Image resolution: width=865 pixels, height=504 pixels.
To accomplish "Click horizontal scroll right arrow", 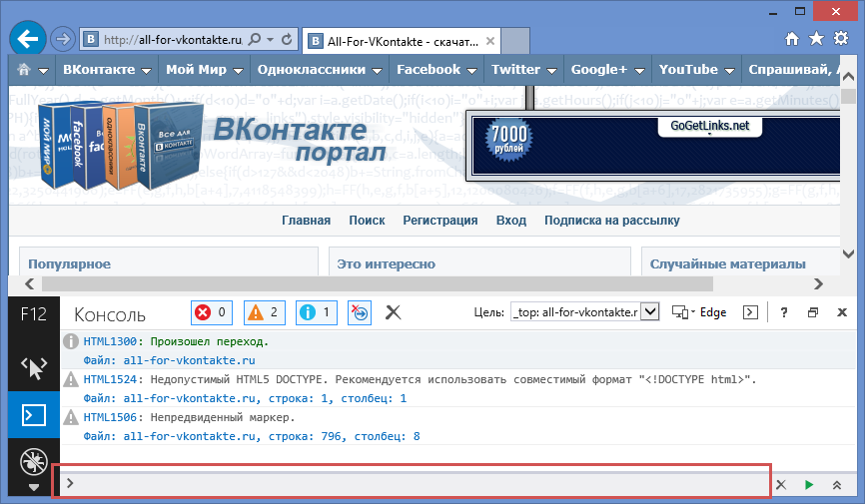I will point(819,284).
